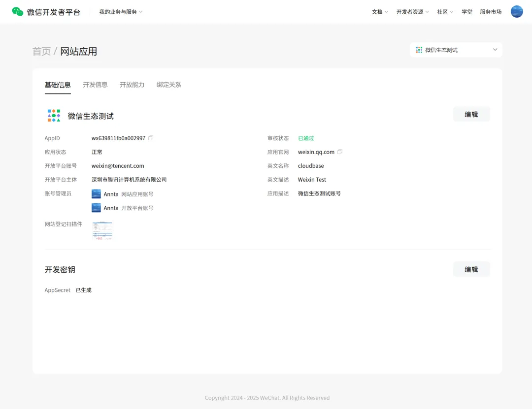
Task: Click the AppID value wx639811fb0a002997
Action: coord(118,138)
